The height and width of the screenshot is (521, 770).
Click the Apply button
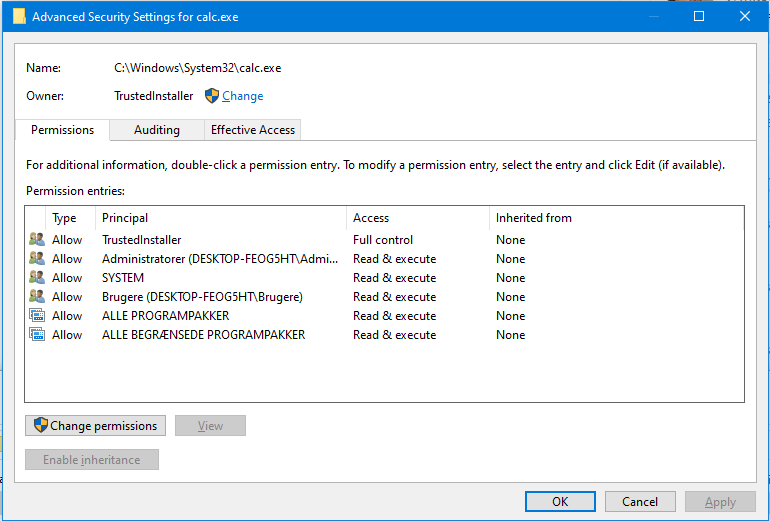[x=720, y=501]
